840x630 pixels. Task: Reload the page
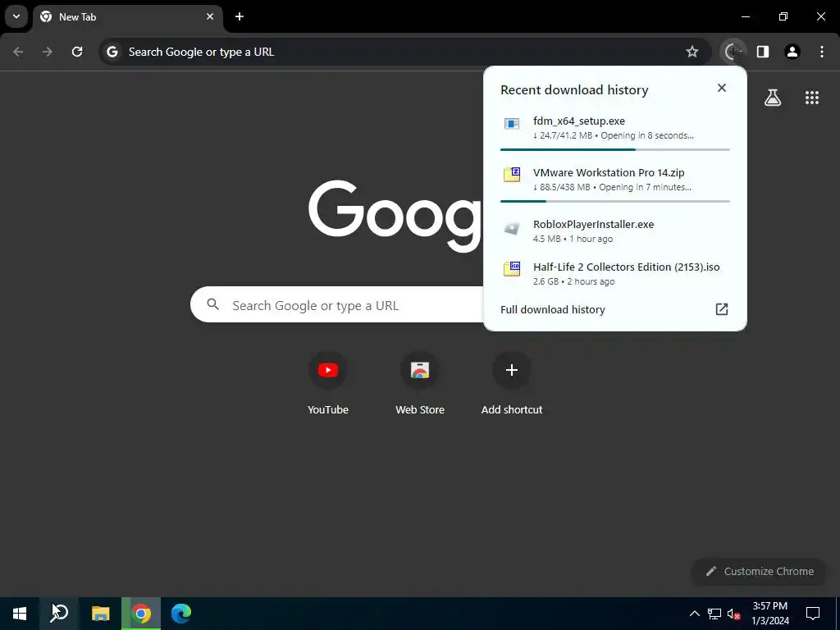coord(77,52)
